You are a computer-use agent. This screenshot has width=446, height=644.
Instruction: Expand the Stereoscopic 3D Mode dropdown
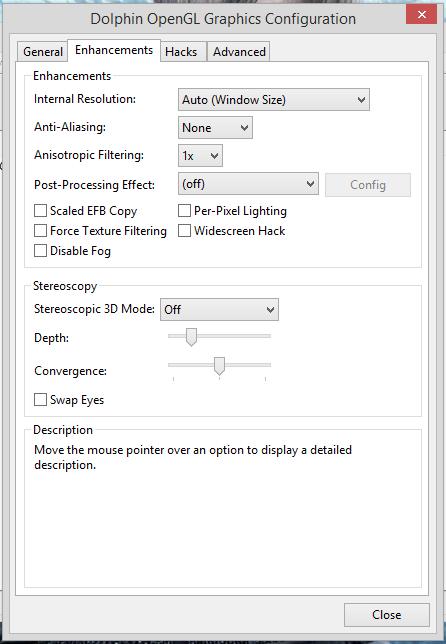(x=219, y=310)
